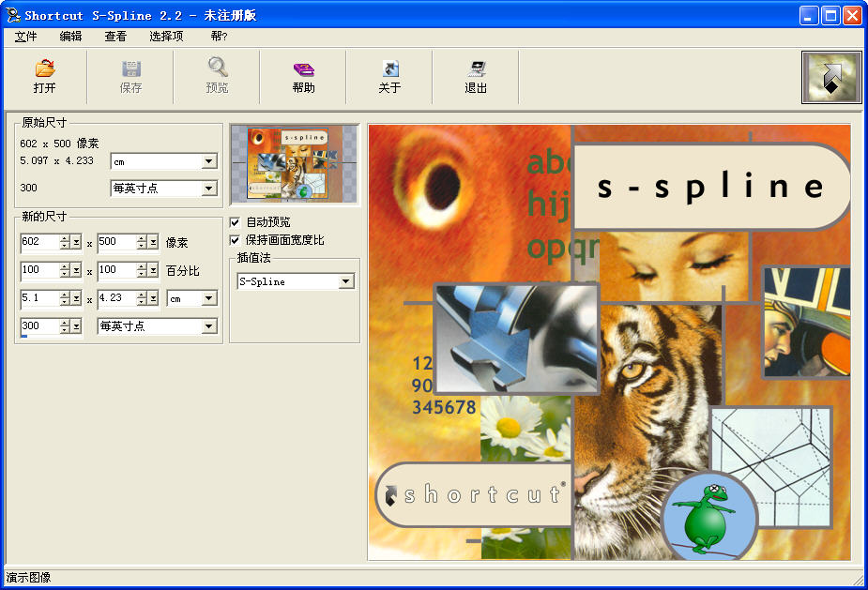
Task: Open an image with the 打开 toolbar icon
Action: pos(45,76)
